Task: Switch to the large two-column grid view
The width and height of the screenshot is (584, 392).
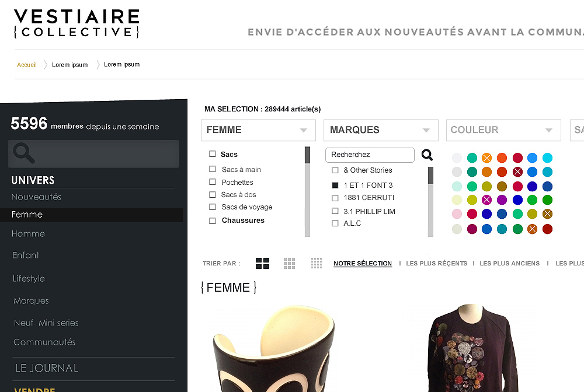Action: pyautogui.click(x=262, y=263)
